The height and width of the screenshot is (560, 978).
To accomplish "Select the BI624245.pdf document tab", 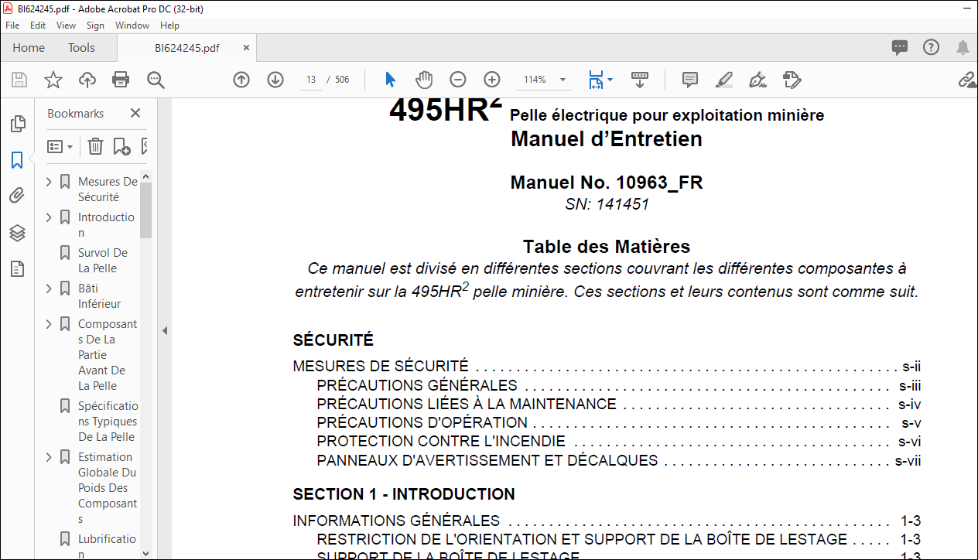I will click(x=186, y=48).
